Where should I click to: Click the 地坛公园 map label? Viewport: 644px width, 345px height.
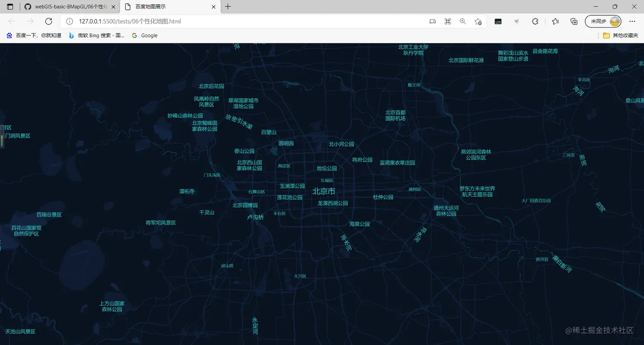tap(327, 168)
